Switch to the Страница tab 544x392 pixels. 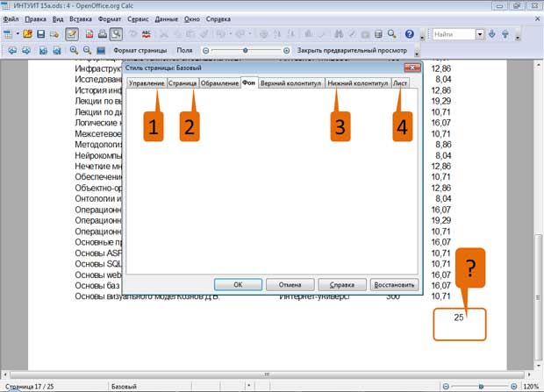click(183, 83)
